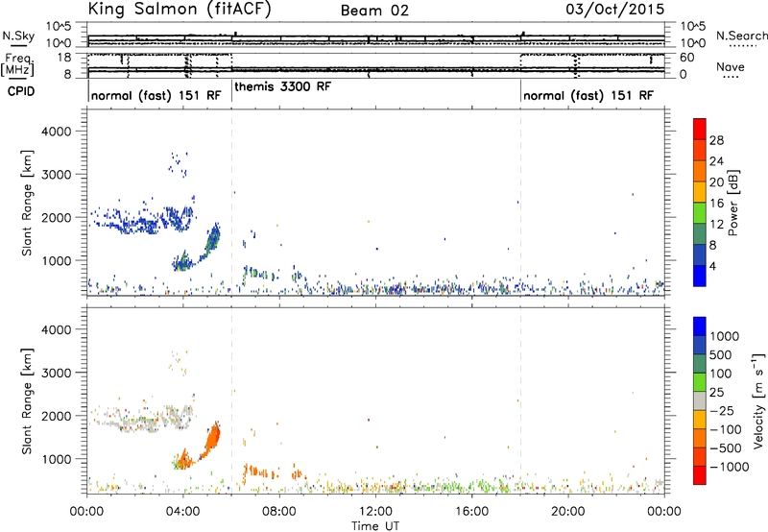Click the 'Power [dB]' colorbar title
Viewport: 768px width, 532px height.
pos(732,203)
